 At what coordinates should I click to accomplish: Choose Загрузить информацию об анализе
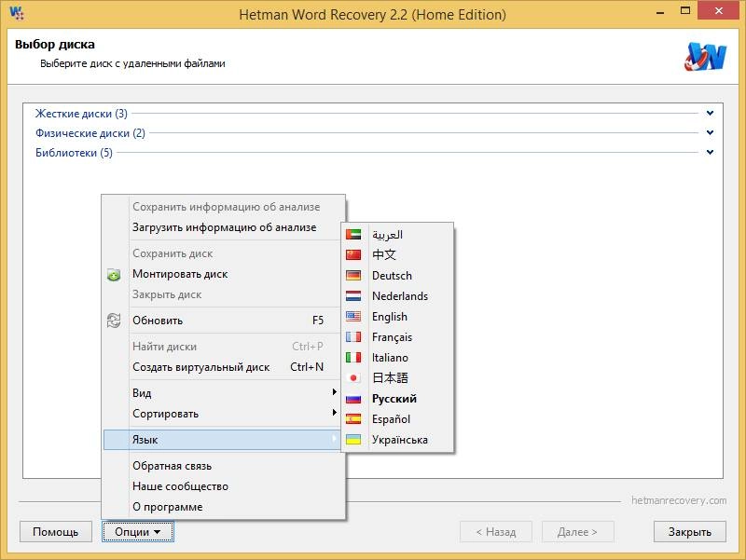click(222, 227)
